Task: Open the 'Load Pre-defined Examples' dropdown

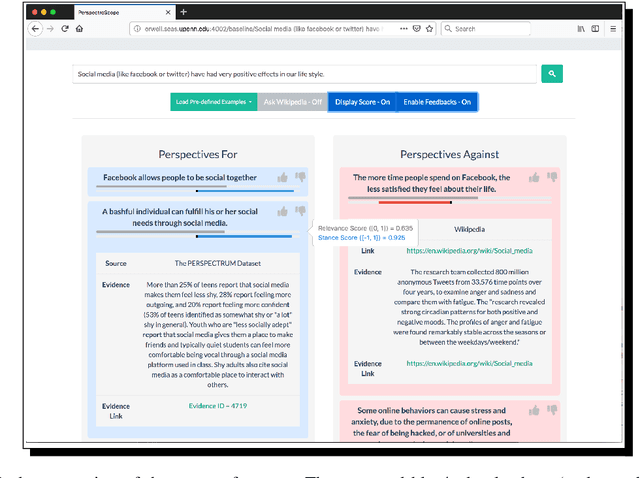Action: [213, 102]
